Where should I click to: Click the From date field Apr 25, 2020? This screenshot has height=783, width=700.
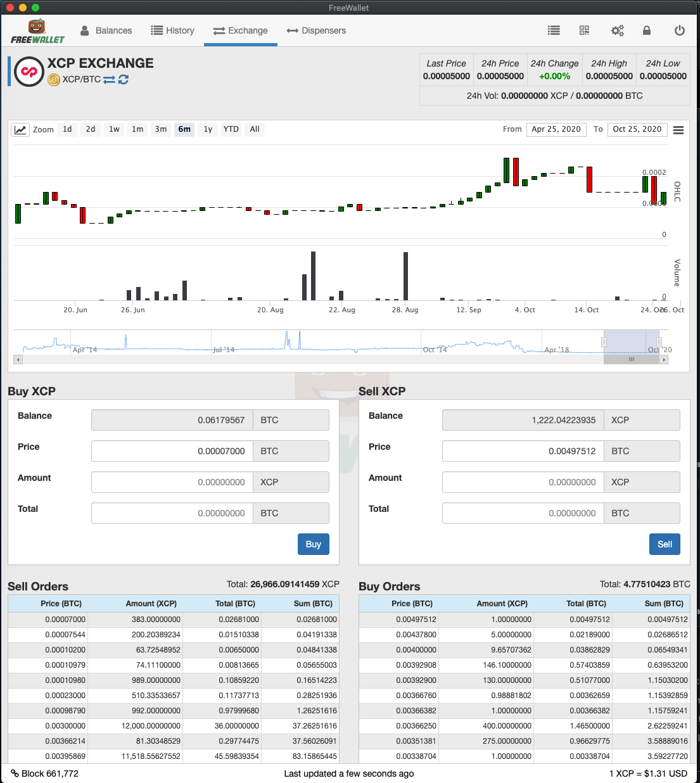[x=556, y=129]
